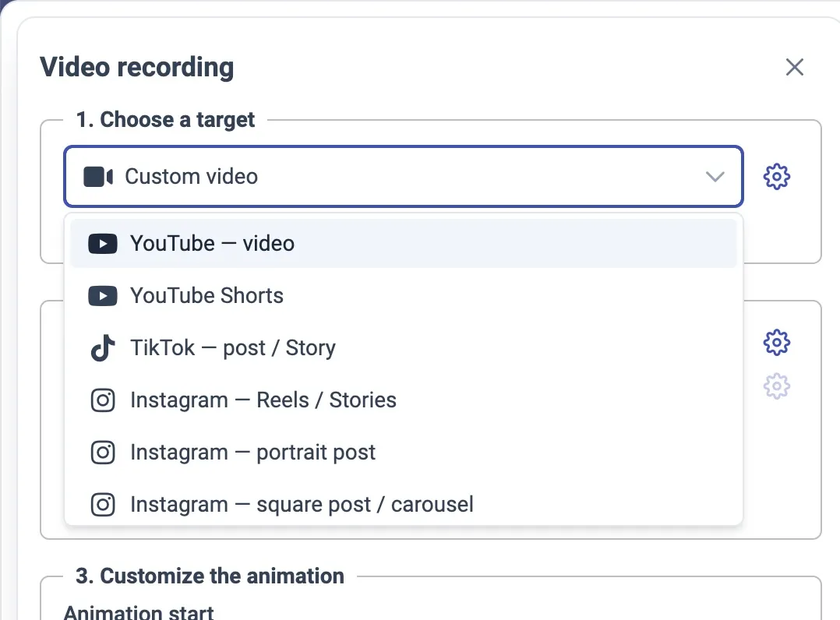The width and height of the screenshot is (840, 620).
Task: Pick the TikTok — post / Story target
Action: click(x=403, y=348)
